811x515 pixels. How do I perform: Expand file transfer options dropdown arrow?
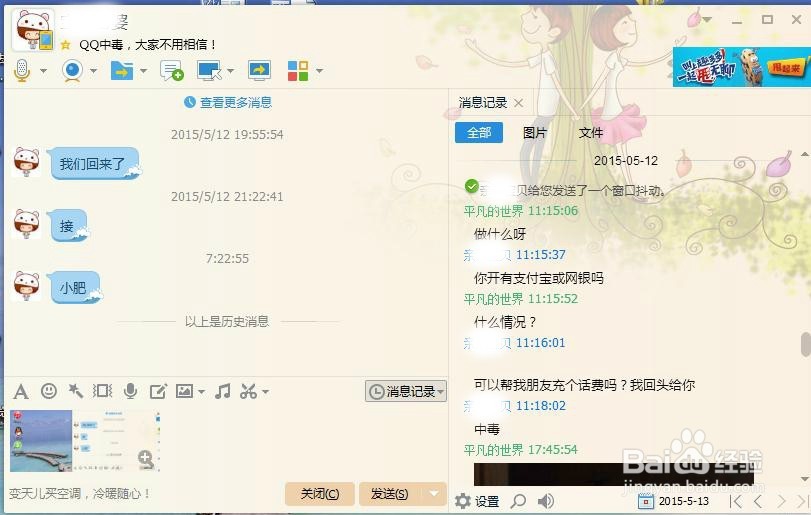144,71
